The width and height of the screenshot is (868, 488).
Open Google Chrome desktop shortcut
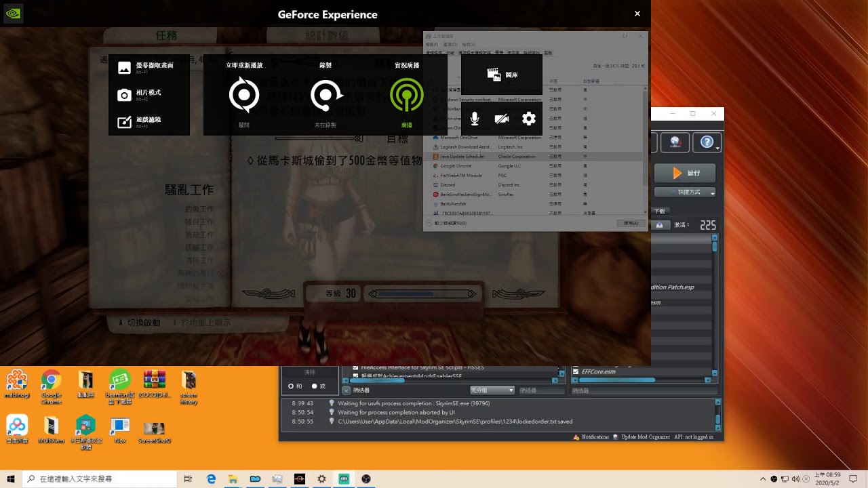51,387
